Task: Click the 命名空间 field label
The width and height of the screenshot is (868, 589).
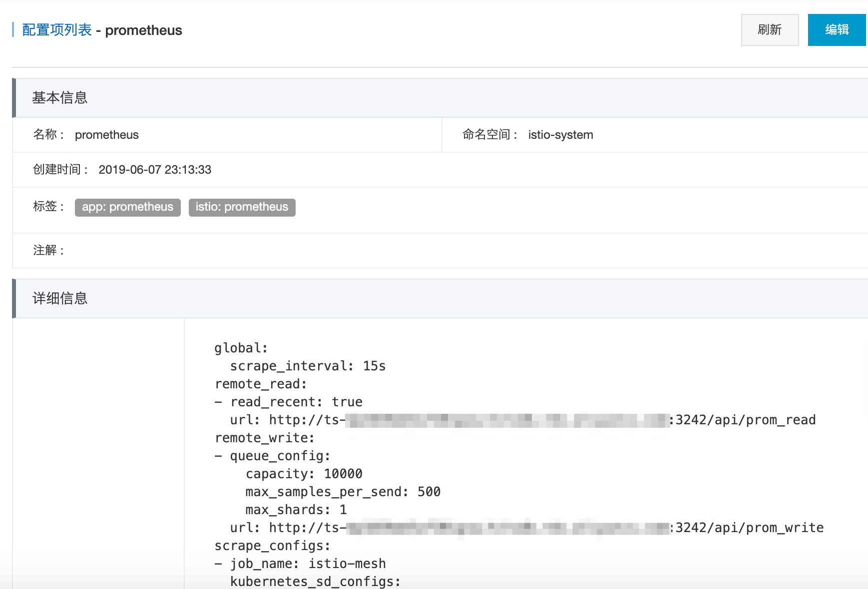Action: [x=490, y=135]
